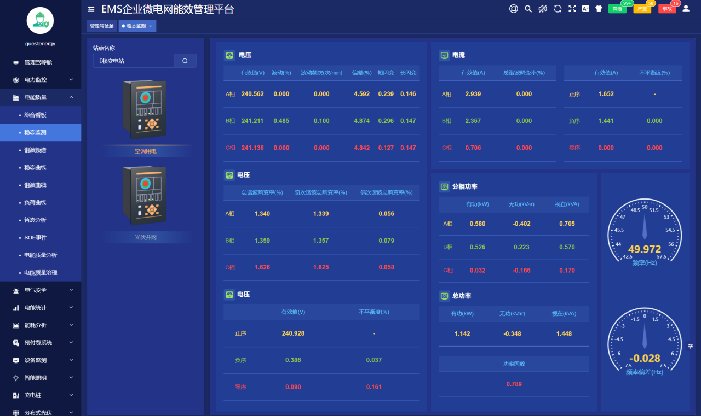Click the search button beside station name field
Viewport: 701px width, 417px height.
[184, 61]
